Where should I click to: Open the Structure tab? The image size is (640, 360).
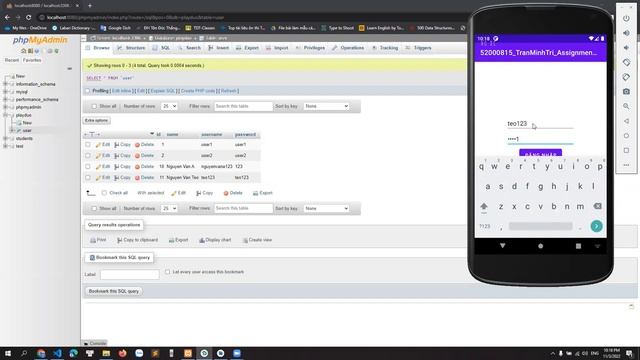(131, 48)
